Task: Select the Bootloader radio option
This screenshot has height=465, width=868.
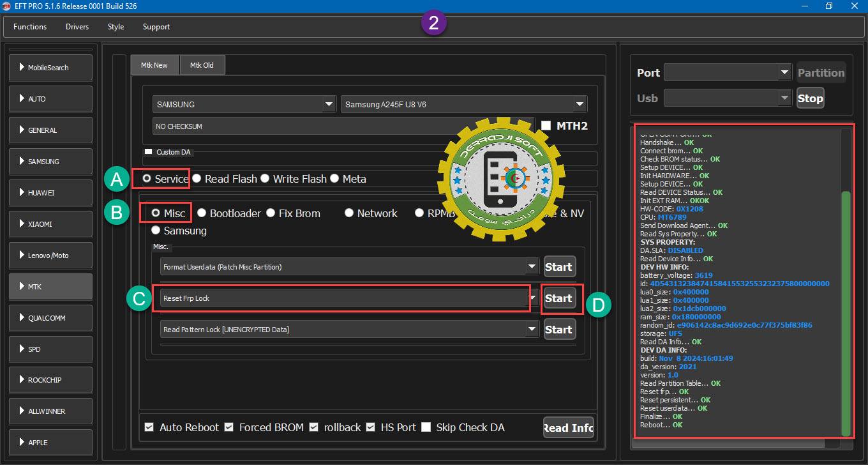Action: click(202, 213)
